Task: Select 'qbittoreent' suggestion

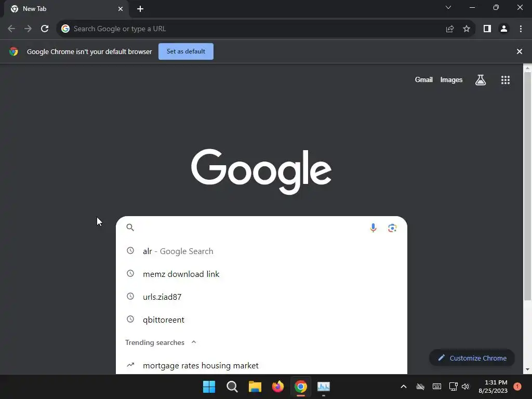Action: tap(261, 320)
